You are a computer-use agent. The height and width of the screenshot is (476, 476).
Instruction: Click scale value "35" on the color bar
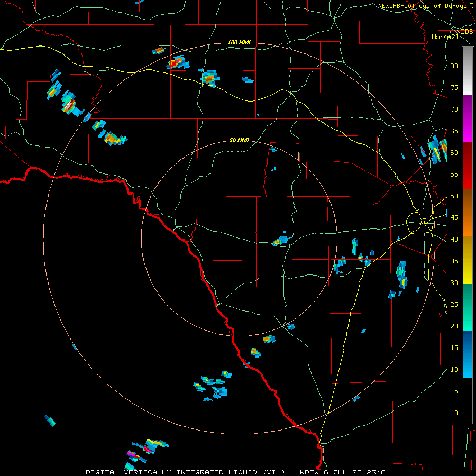click(x=454, y=261)
